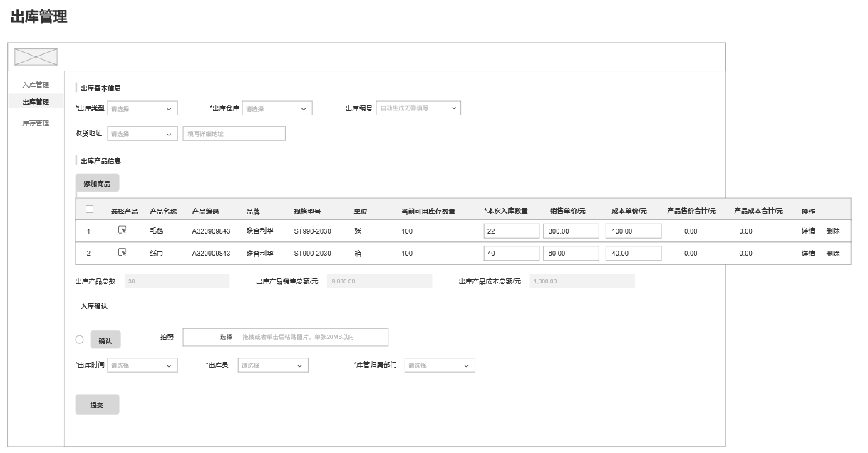
Task: Open the 出库类型 dropdown
Action: pyautogui.click(x=142, y=108)
